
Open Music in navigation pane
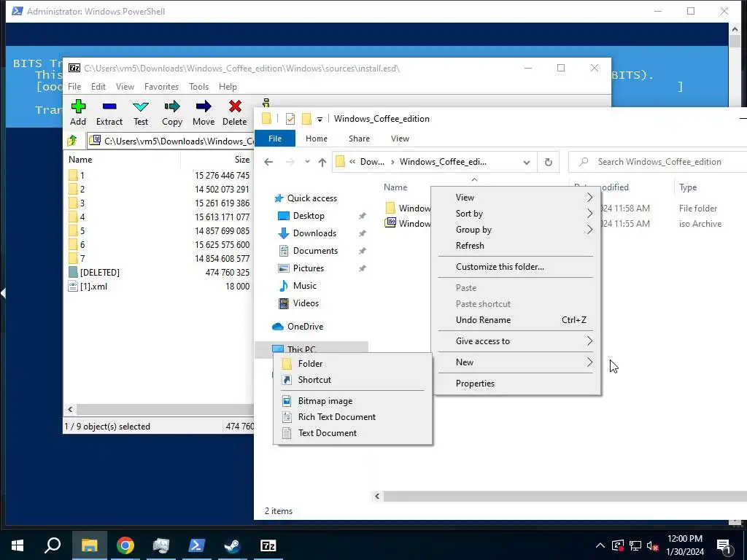(x=304, y=286)
